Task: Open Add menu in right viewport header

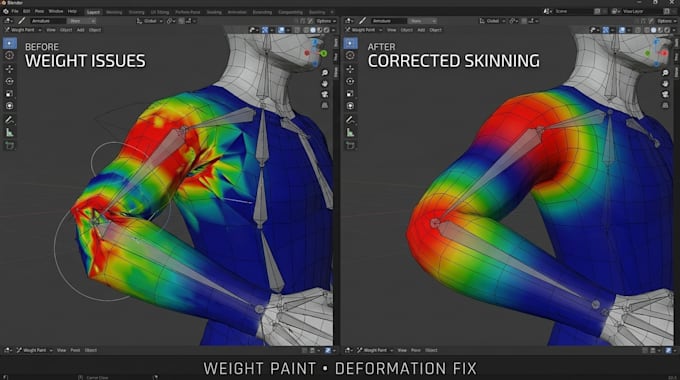Action: pyautogui.click(x=421, y=30)
